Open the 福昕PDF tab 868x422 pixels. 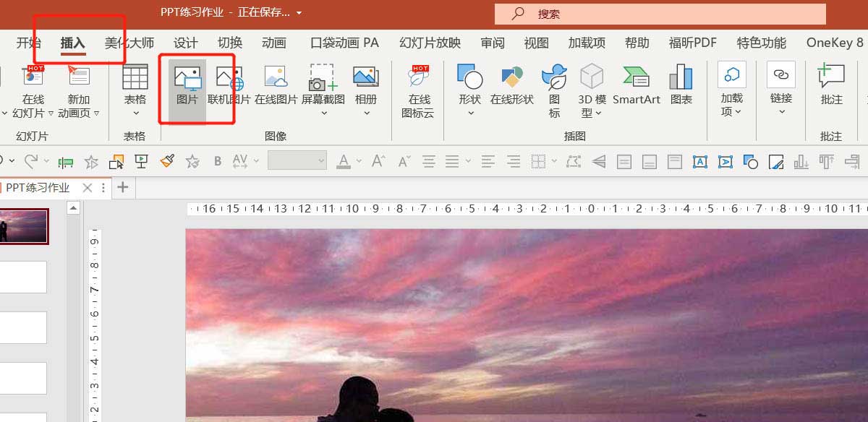click(x=692, y=43)
